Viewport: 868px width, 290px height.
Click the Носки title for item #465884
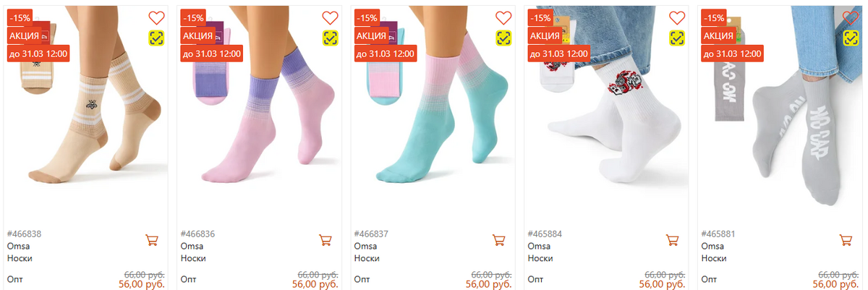[x=539, y=258]
